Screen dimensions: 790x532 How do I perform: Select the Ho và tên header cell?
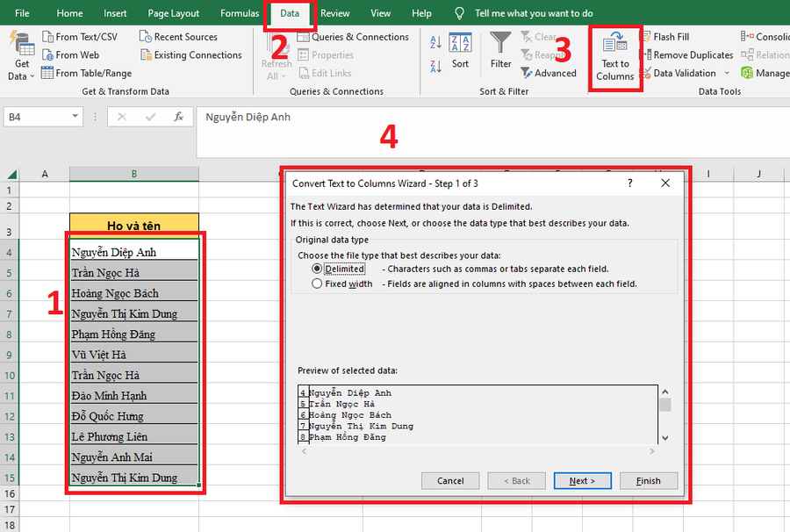[x=134, y=225]
